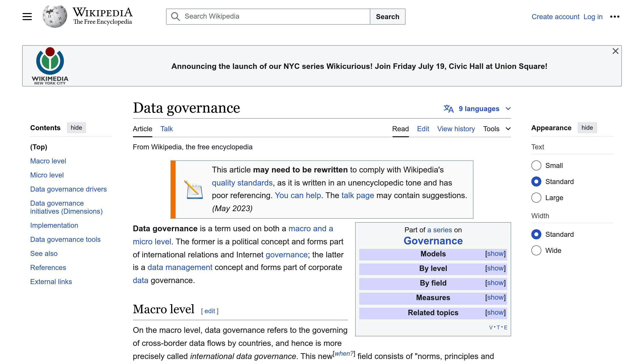Screen dimensions: 644x362
Task: Click the You can help link
Action: [x=298, y=195]
